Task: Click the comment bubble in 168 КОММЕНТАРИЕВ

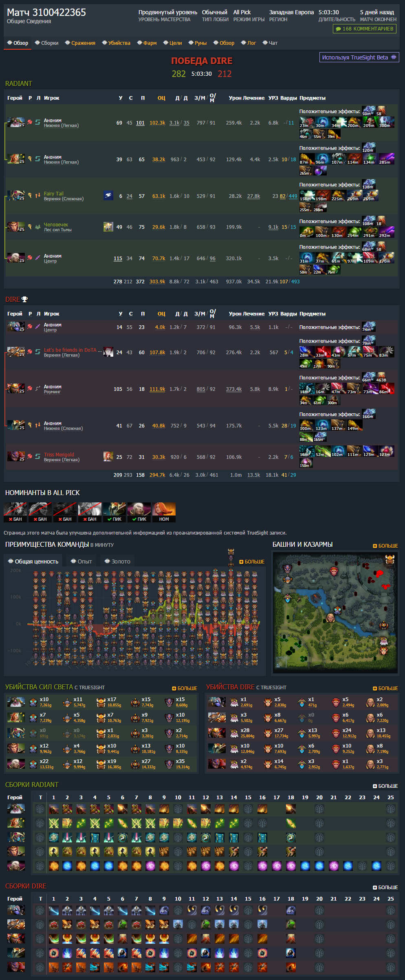Action: [338, 29]
